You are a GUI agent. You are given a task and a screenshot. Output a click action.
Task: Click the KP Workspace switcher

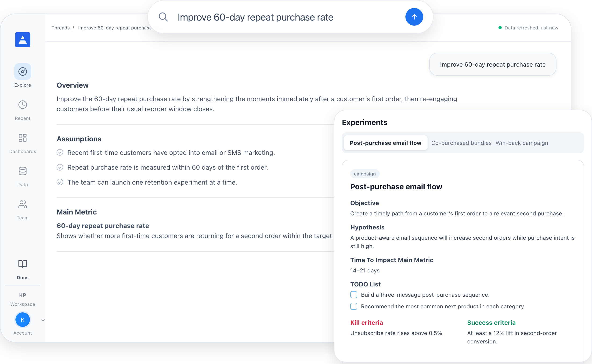click(23, 300)
